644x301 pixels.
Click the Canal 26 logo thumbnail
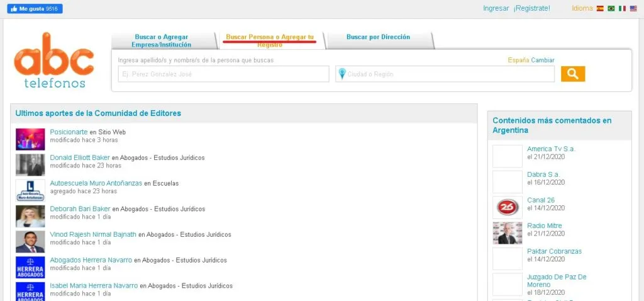508,208
